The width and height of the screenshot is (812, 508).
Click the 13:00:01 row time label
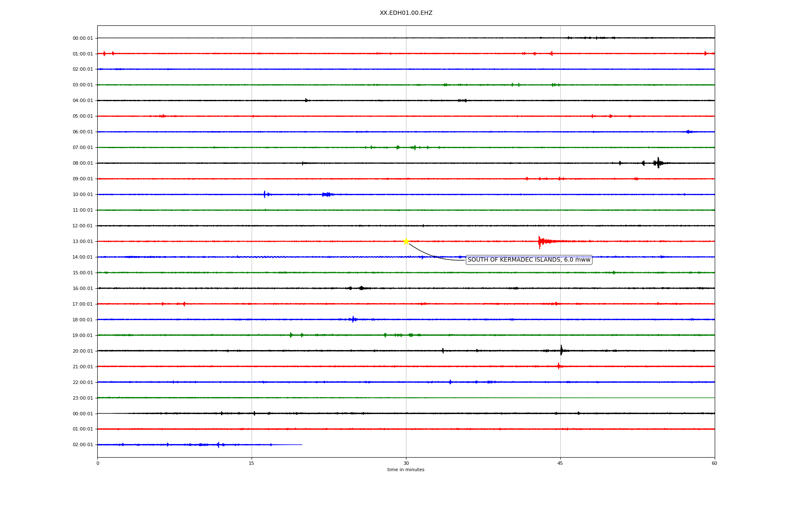pos(82,242)
